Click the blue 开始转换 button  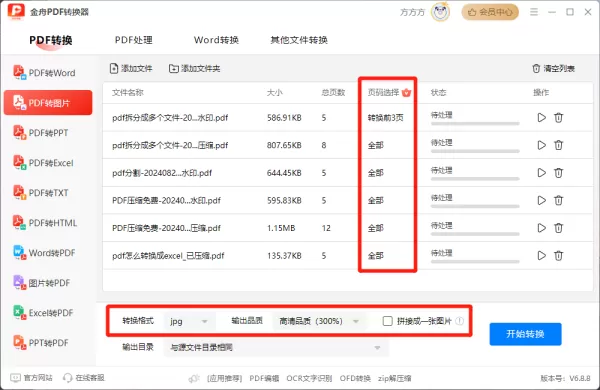(525, 334)
